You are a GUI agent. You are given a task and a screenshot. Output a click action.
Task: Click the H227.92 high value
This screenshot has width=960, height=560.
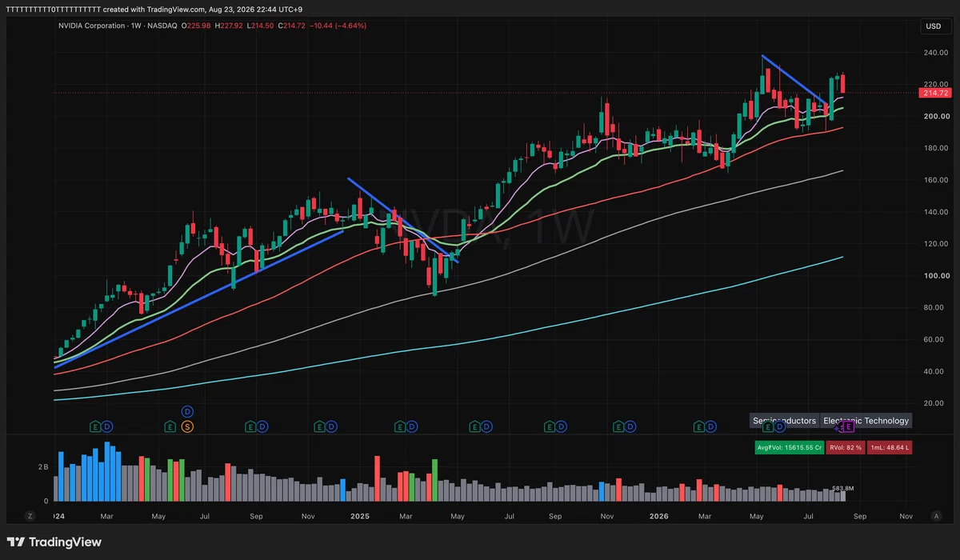point(230,26)
